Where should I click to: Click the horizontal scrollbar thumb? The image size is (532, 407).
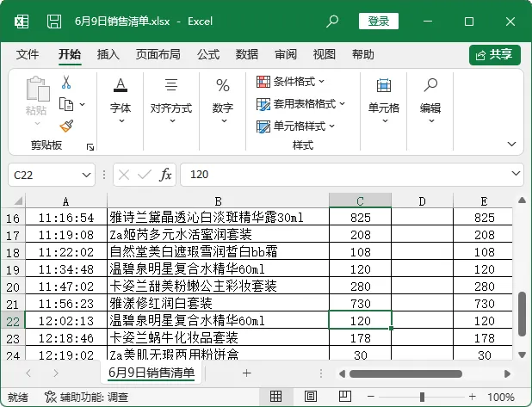pyautogui.click(x=405, y=373)
